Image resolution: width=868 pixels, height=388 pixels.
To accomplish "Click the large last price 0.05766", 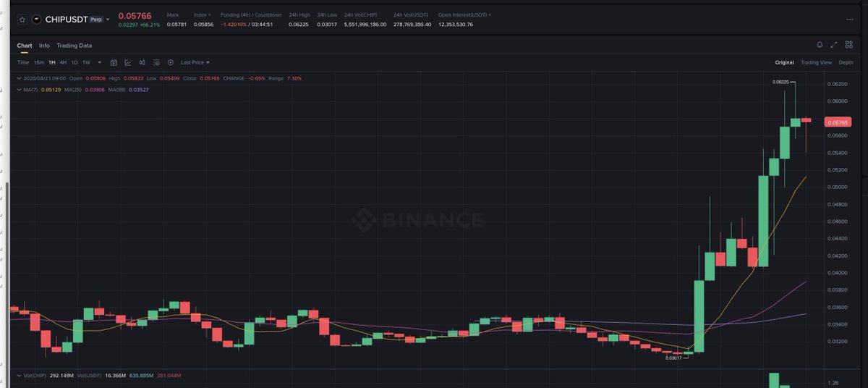I will click(135, 15).
